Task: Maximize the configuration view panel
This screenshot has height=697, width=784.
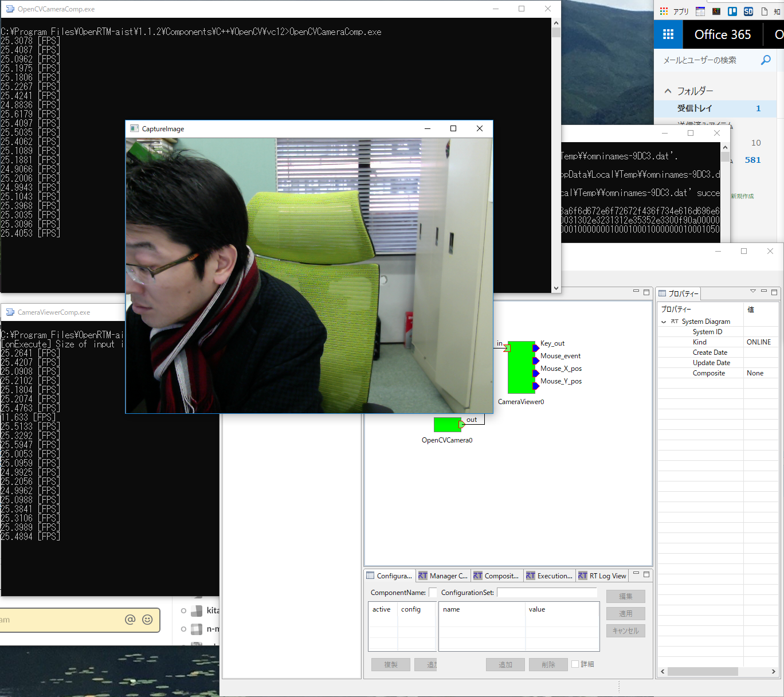Action: (x=646, y=574)
